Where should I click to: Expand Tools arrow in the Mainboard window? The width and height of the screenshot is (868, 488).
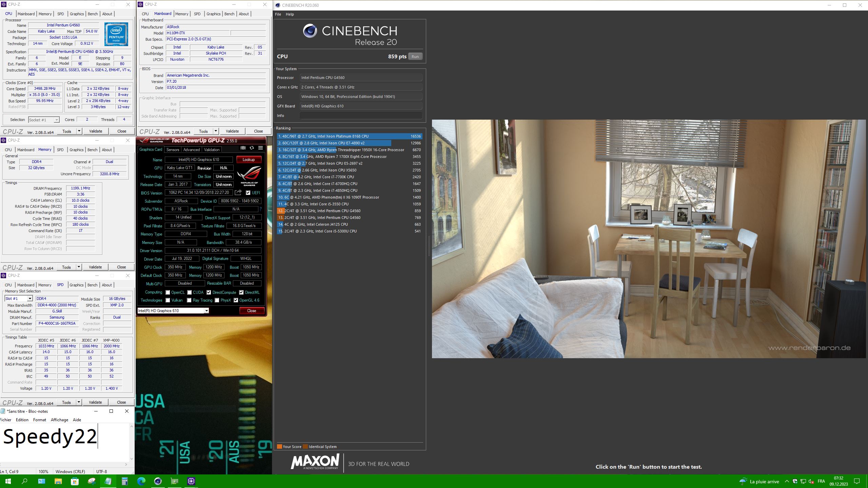click(x=216, y=131)
